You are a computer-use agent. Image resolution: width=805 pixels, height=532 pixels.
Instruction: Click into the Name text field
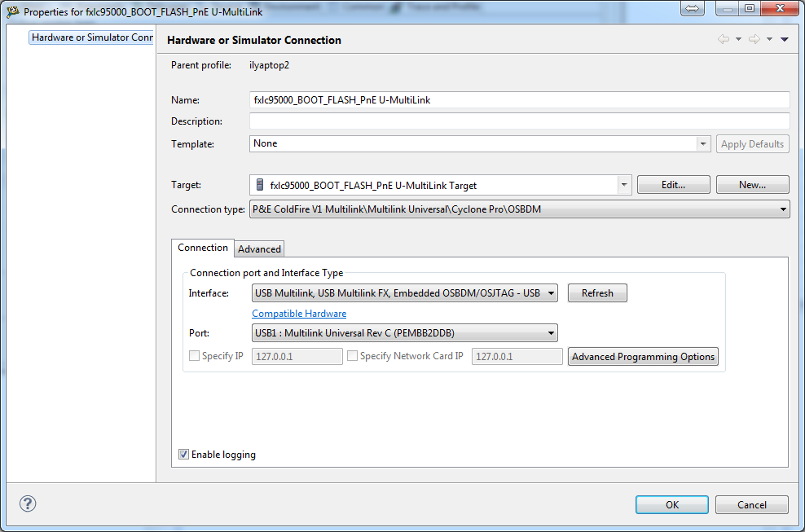click(519, 100)
